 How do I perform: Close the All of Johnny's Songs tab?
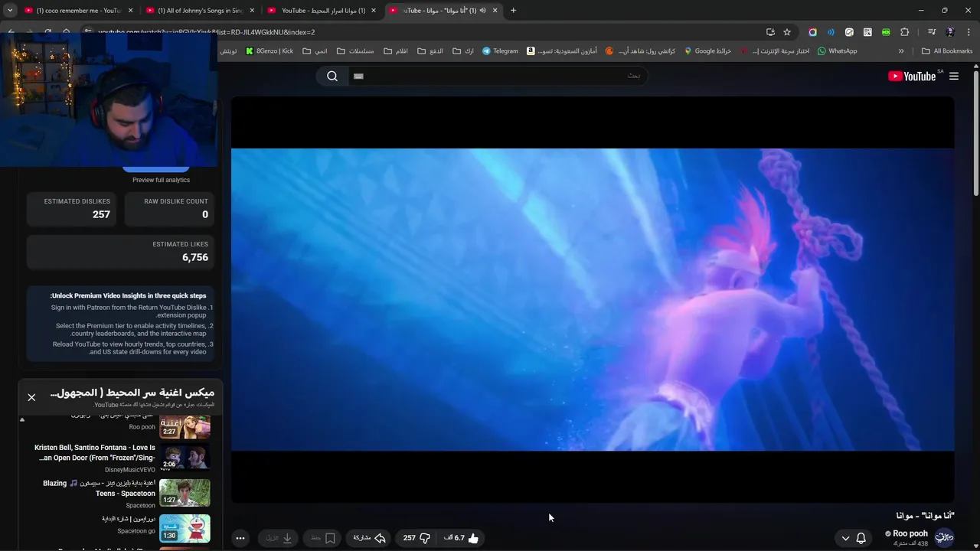(x=252, y=11)
